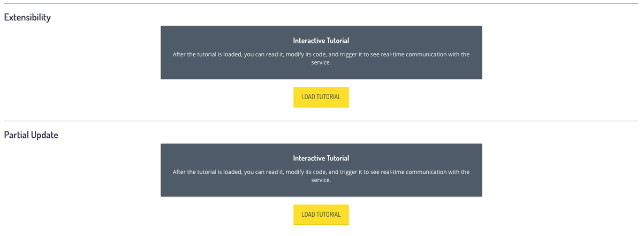Click the divider line above Extensibility heading

tap(321, 3)
